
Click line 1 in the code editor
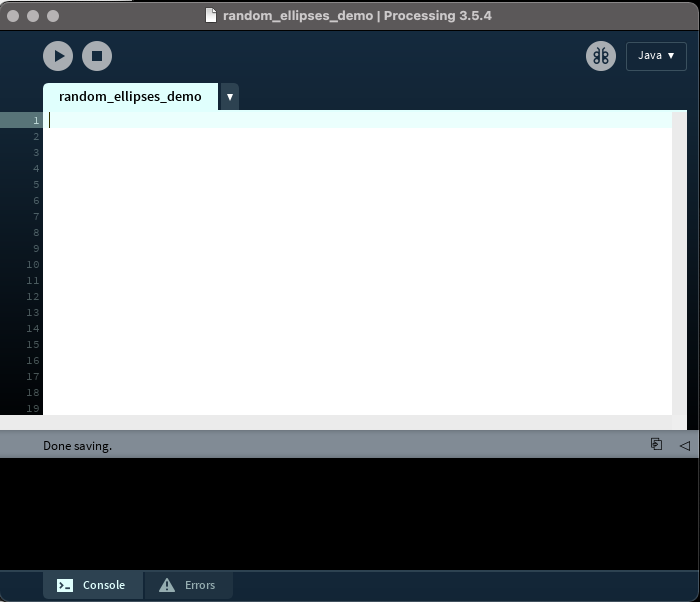[x=360, y=120]
